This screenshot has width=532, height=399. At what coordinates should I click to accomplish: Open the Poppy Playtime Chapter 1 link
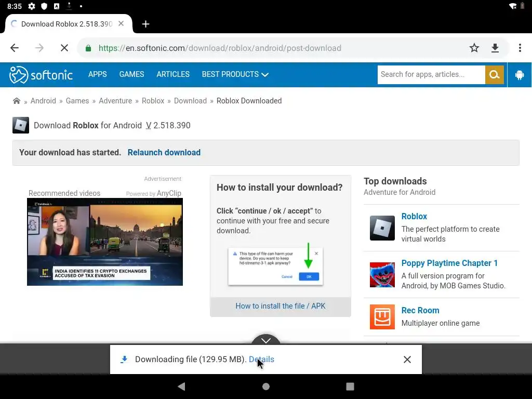[x=449, y=263]
